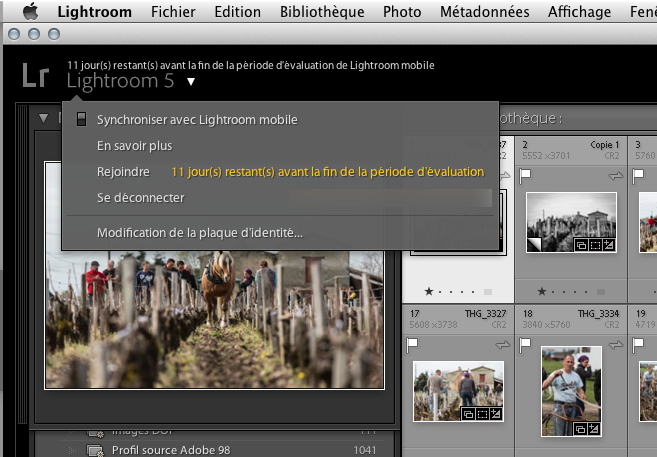Screen dimensions: 657x457
Task: Click the Navigator preview of the vineyard horse
Action: coord(214,318)
